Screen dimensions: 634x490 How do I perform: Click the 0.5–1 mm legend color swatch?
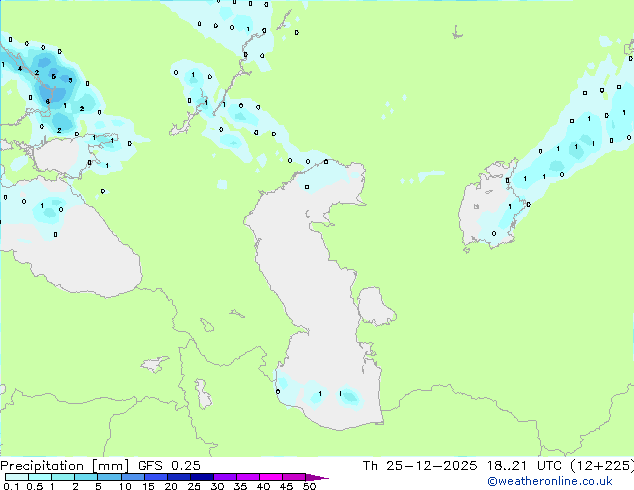(40, 477)
